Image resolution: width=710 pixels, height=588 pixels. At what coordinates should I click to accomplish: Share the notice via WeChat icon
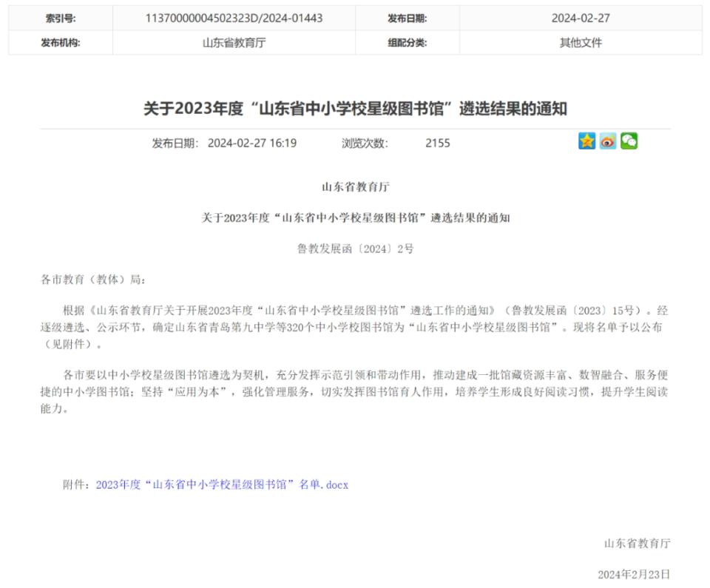(x=629, y=141)
